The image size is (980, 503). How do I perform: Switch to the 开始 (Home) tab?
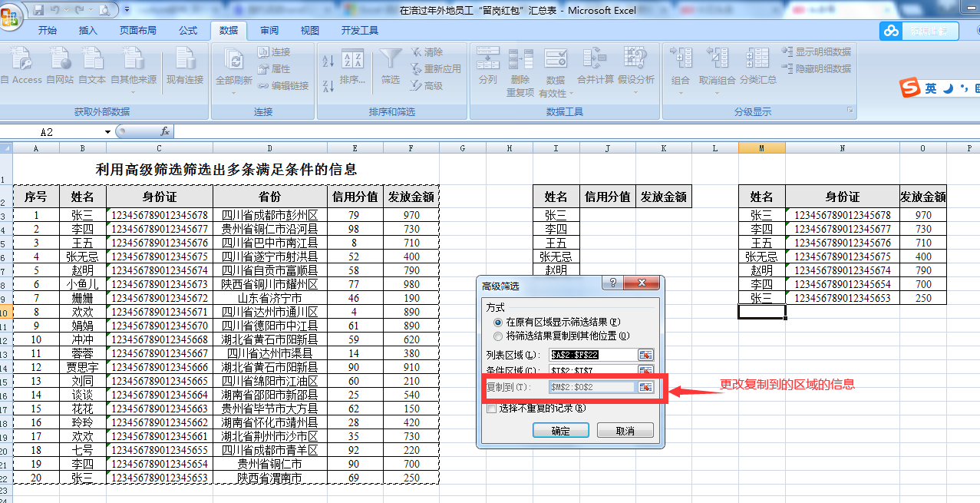[48, 31]
